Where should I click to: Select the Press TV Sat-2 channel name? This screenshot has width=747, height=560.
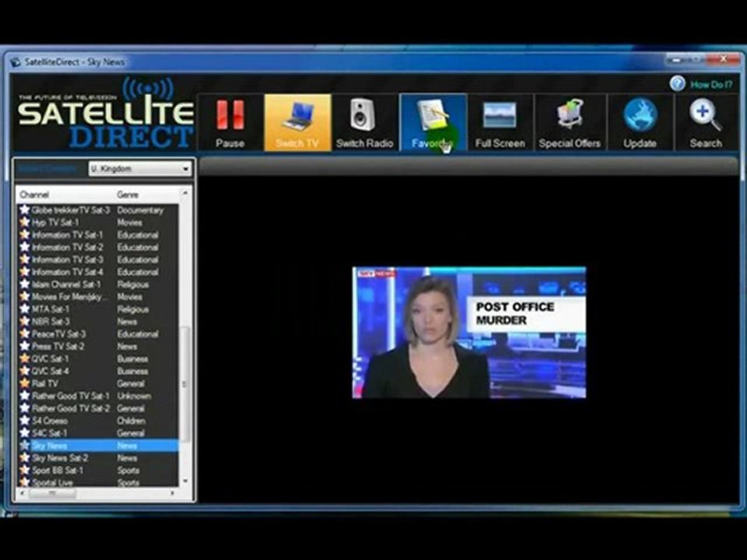[58, 346]
